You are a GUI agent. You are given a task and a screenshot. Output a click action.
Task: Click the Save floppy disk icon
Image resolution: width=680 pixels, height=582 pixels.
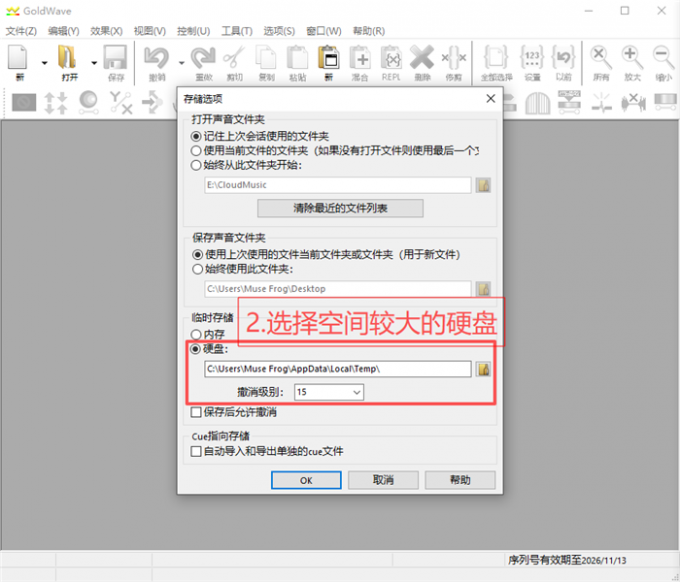tap(116, 59)
